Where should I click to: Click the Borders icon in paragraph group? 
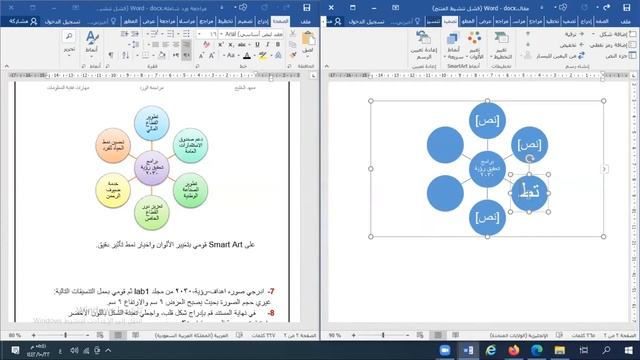[x=146, y=55]
